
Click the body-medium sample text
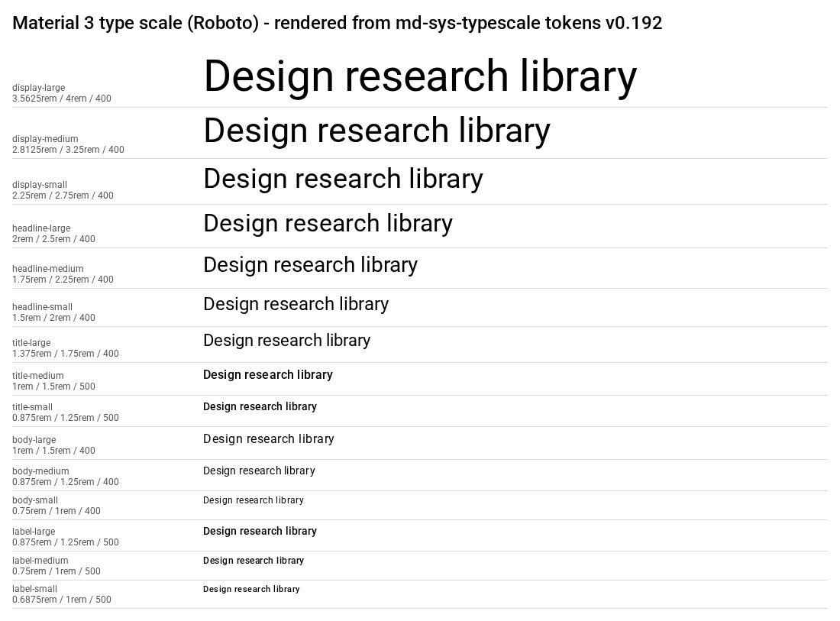[259, 471]
